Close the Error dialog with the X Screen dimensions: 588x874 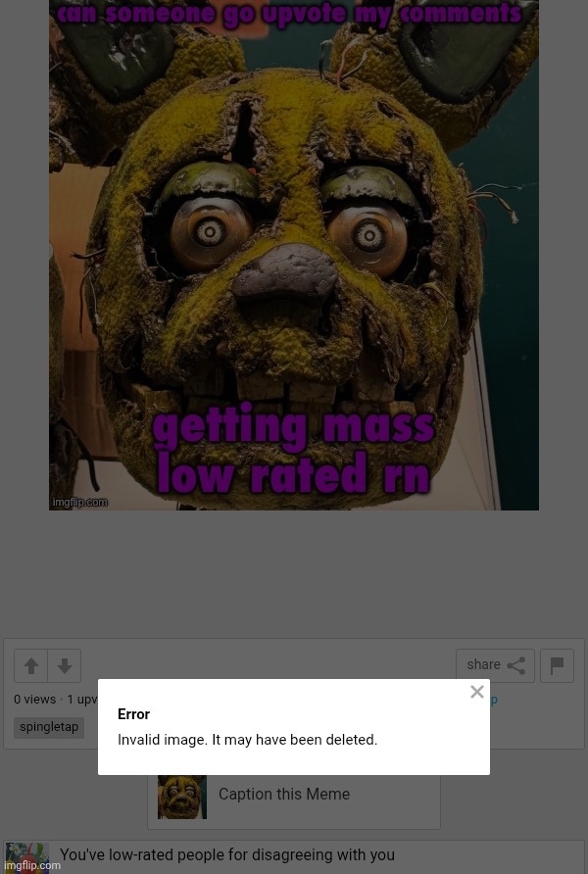pyautogui.click(x=477, y=692)
